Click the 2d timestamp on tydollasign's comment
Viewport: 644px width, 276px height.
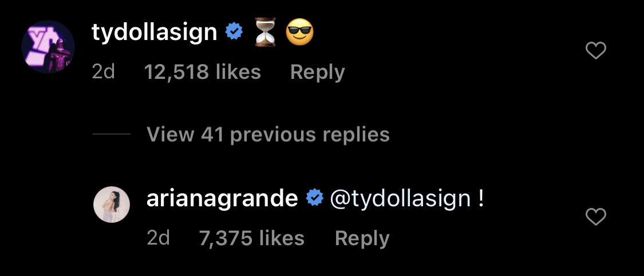(x=104, y=72)
